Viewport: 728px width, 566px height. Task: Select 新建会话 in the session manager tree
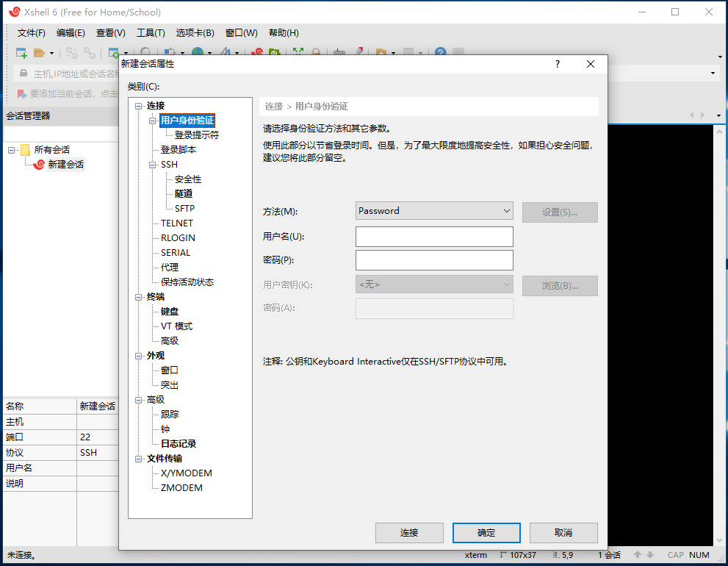(65, 165)
